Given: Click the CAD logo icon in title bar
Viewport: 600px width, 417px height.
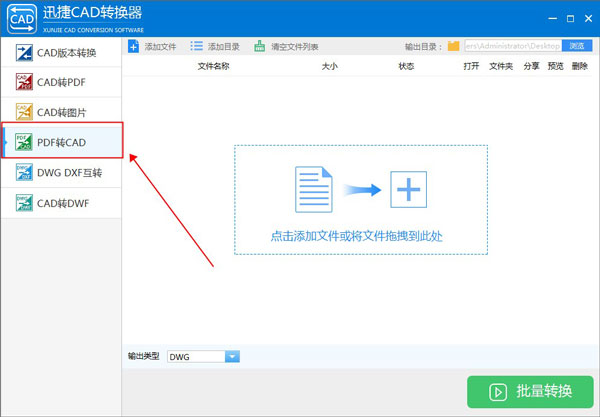Looking at the screenshot, I should tap(22, 19).
